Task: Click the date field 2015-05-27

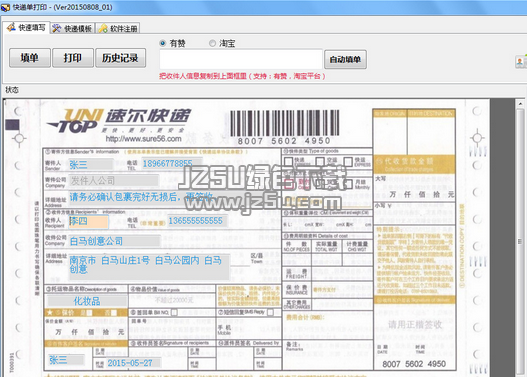Action: click(133, 363)
